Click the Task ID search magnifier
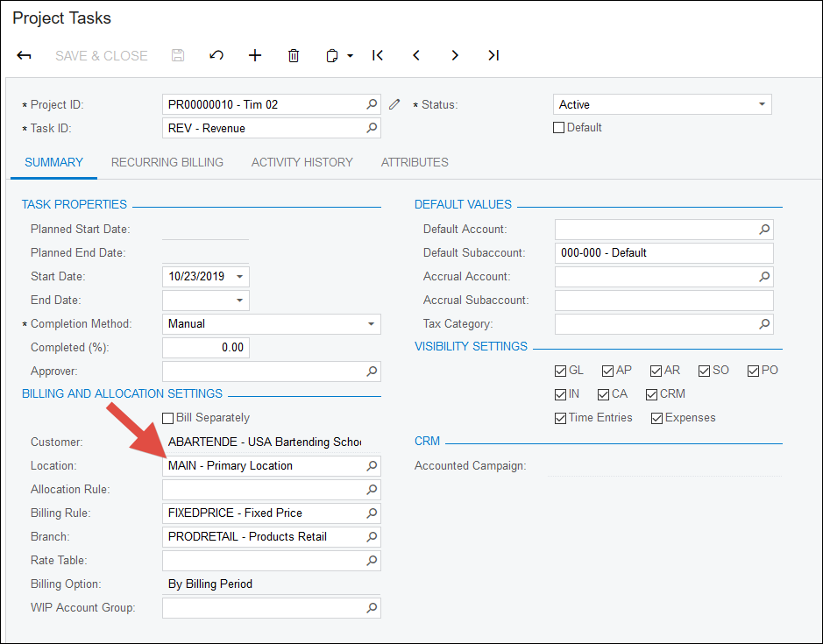Viewport: 823px width, 644px height. tap(372, 128)
